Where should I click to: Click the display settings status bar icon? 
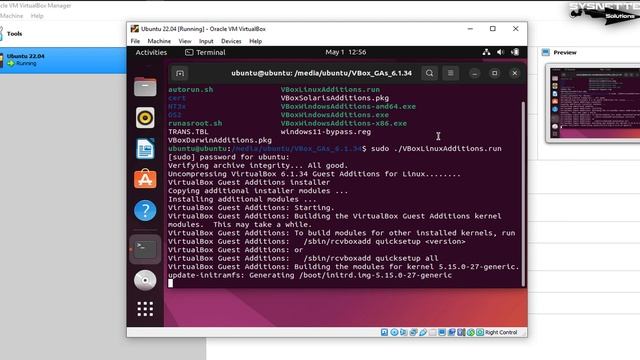tap(442, 332)
